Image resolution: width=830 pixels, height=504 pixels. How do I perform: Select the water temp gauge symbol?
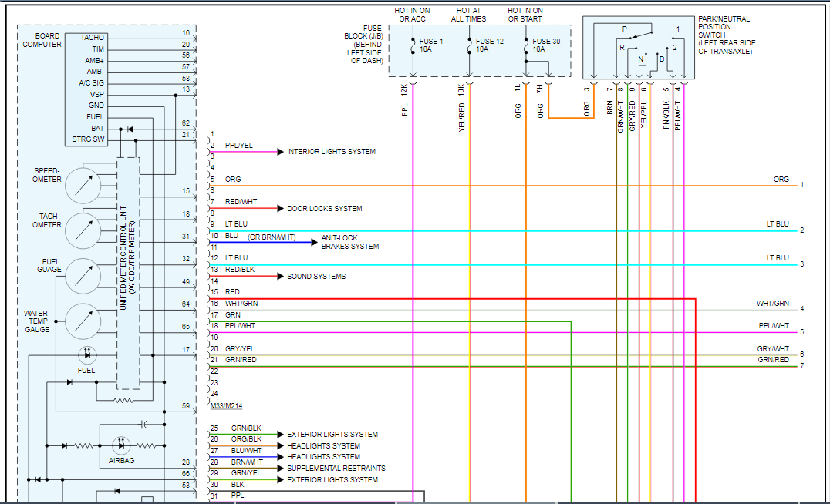[83, 321]
